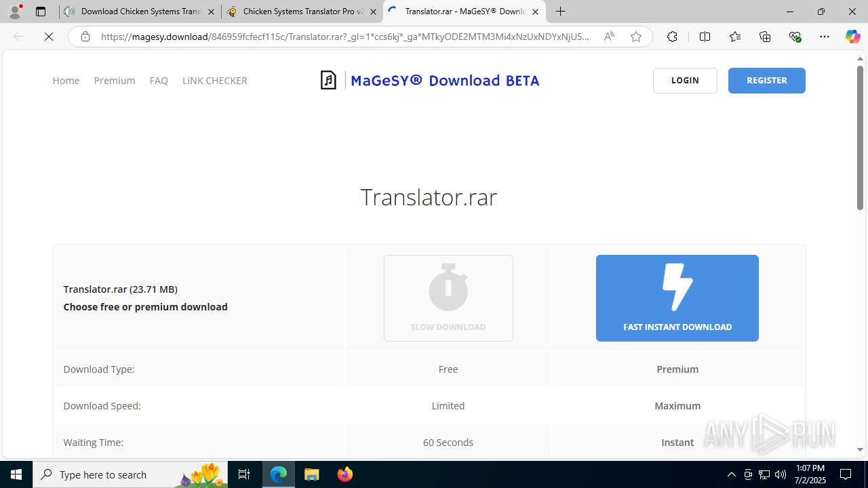Image resolution: width=868 pixels, height=488 pixels.
Task: Switch to Chicken Systems Translator Pro tab
Action: [x=302, y=12]
